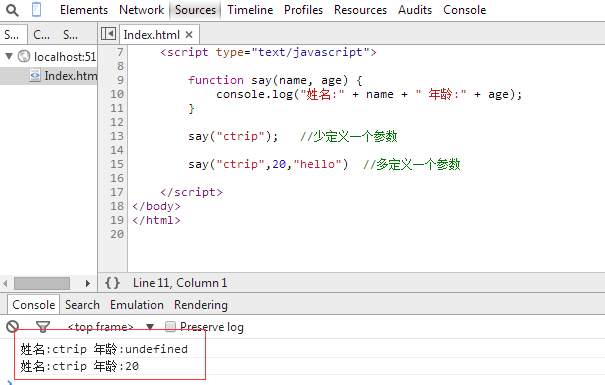Screen dimensions: 605x385
Task: Click the 'function' keyword on line 9
Action: [x=216, y=80]
